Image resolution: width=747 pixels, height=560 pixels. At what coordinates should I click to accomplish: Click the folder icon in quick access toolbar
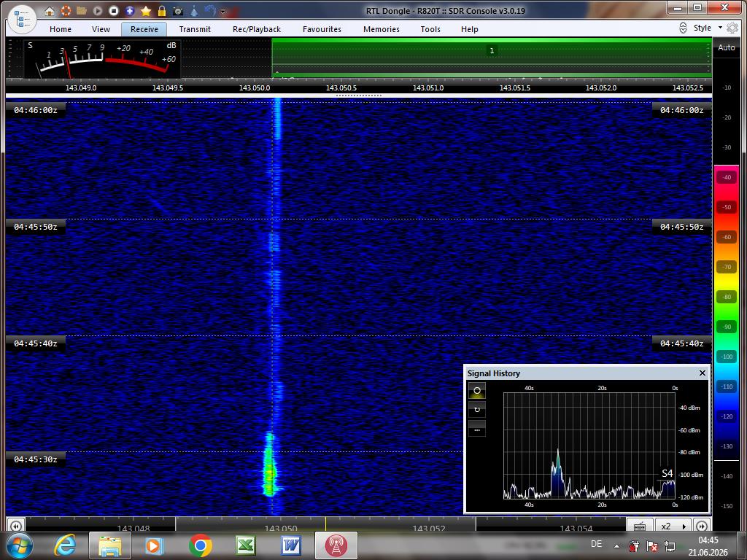[82, 10]
